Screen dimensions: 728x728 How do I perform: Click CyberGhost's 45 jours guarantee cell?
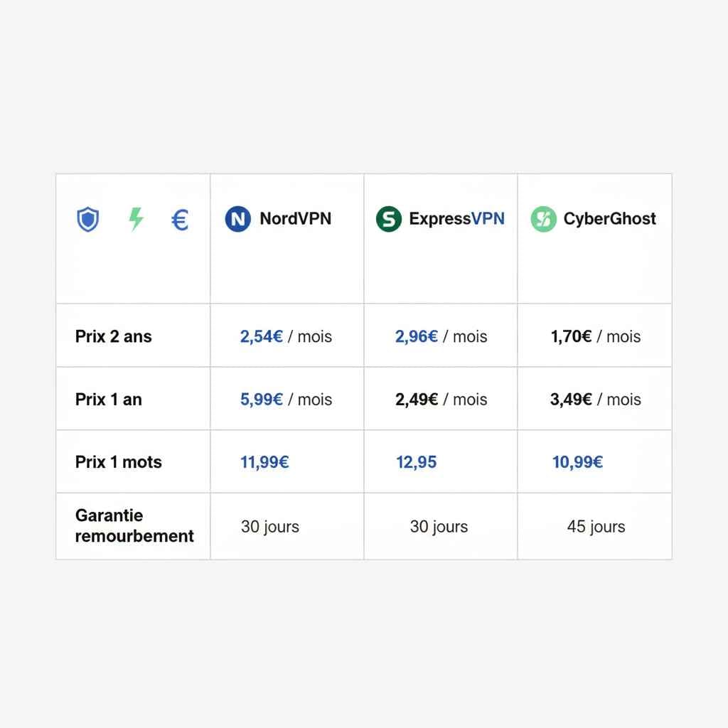(x=596, y=527)
